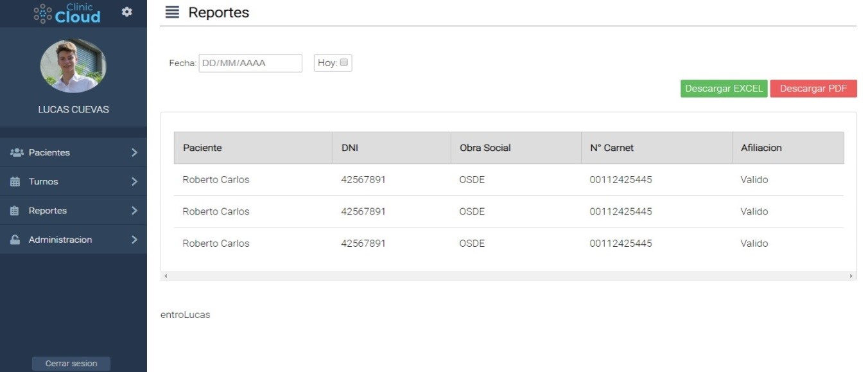
Task: Open the Turnos menu item
Action: click(73, 182)
